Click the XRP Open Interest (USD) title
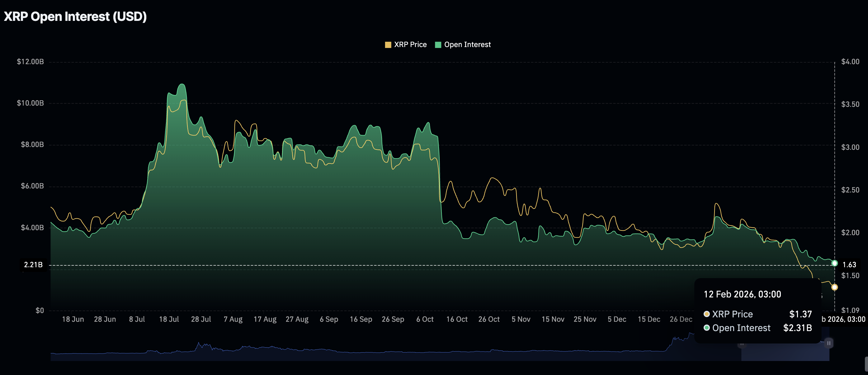Viewport: 868px width, 375px height. click(75, 16)
